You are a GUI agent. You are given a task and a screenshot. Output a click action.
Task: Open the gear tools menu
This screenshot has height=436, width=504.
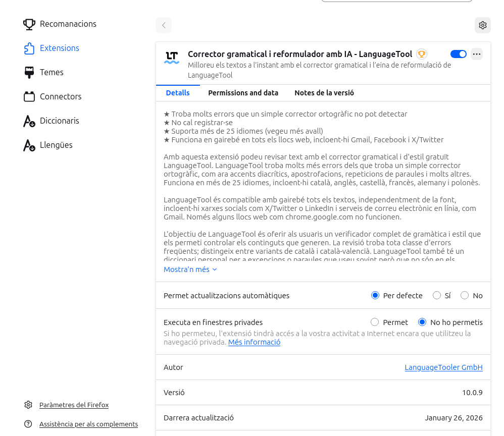pos(483,25)
